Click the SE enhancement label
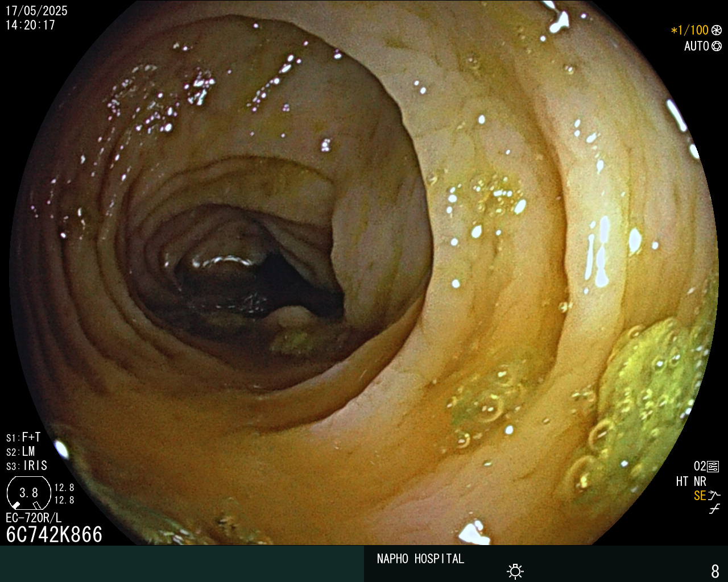Image resolution: width=728 pixels, height=582 pixels. pyautogui.click(x=700, y=496)
